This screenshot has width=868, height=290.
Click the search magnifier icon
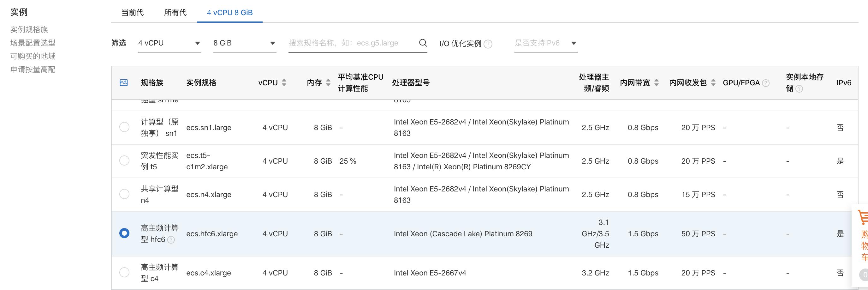point(423,43)
